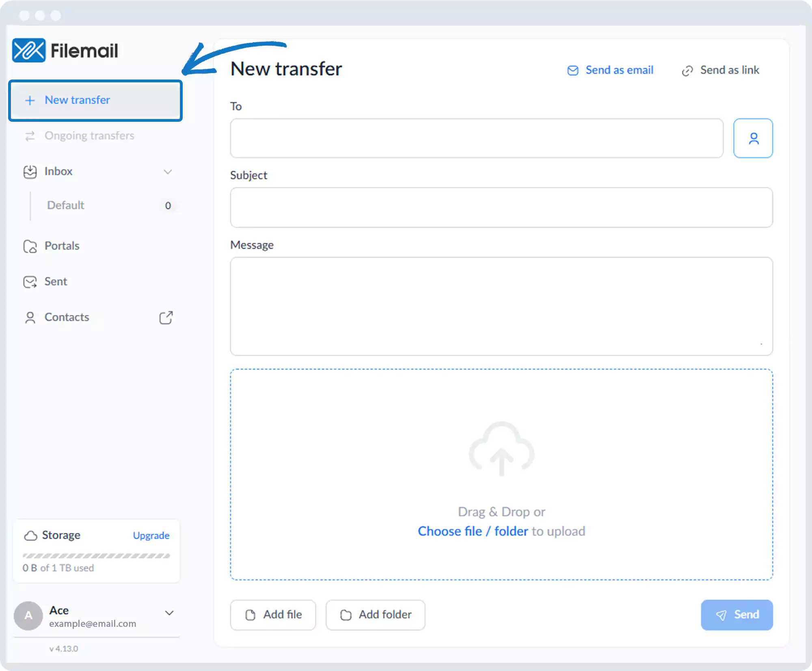This screenshot has width=812, height=671.
Task: Click the Portals folder icon
Action: coord(30,246)
